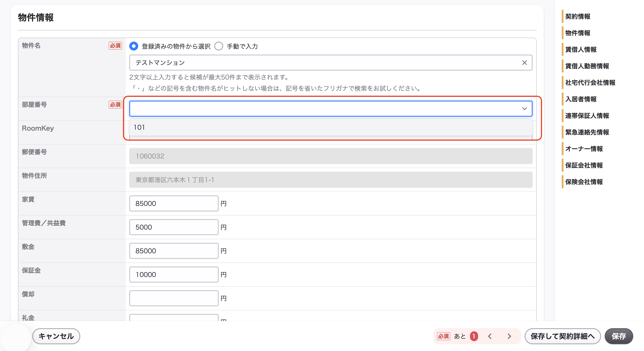Click the キャンセル button
644x351 pixels.
click(x=56, y=336)
